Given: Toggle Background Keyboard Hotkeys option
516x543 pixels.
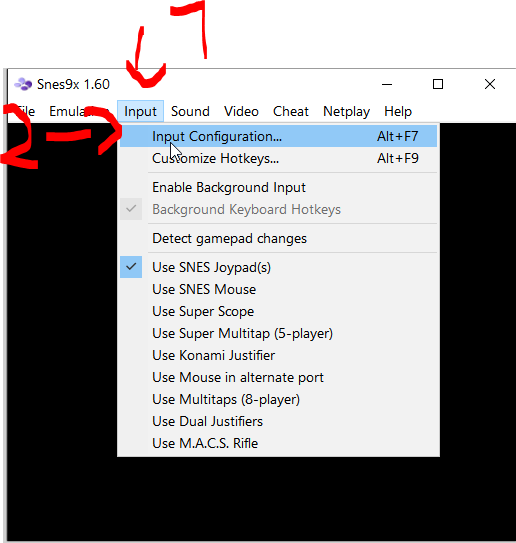Looking at the screenshot, I should [x=278, y=209].
